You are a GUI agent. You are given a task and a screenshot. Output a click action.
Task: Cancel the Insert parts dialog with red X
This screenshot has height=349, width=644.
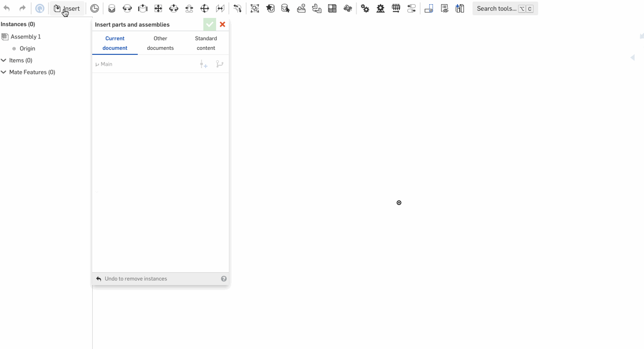coord(223,25)
